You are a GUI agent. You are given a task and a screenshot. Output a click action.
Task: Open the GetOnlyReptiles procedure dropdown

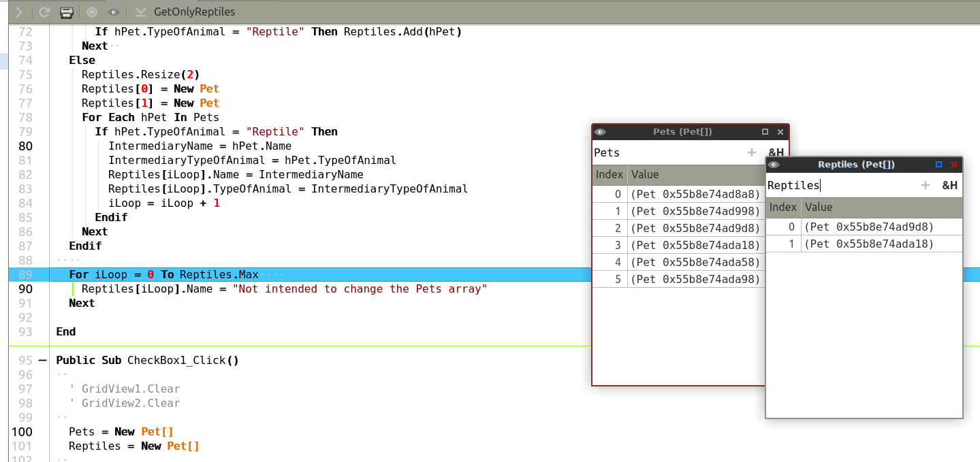[x=141, y=12]
